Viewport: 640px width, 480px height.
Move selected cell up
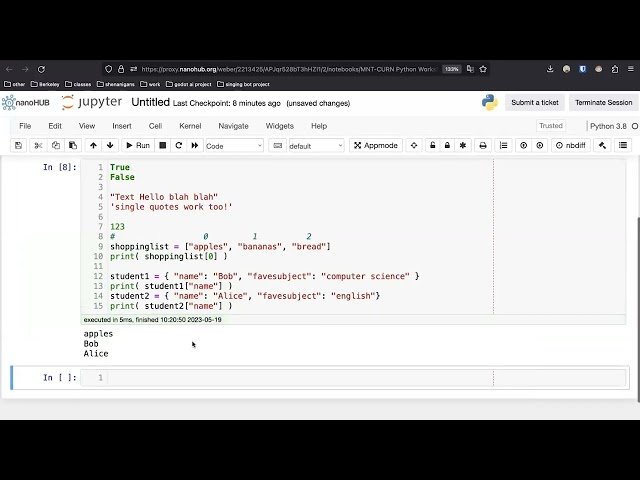93,145
